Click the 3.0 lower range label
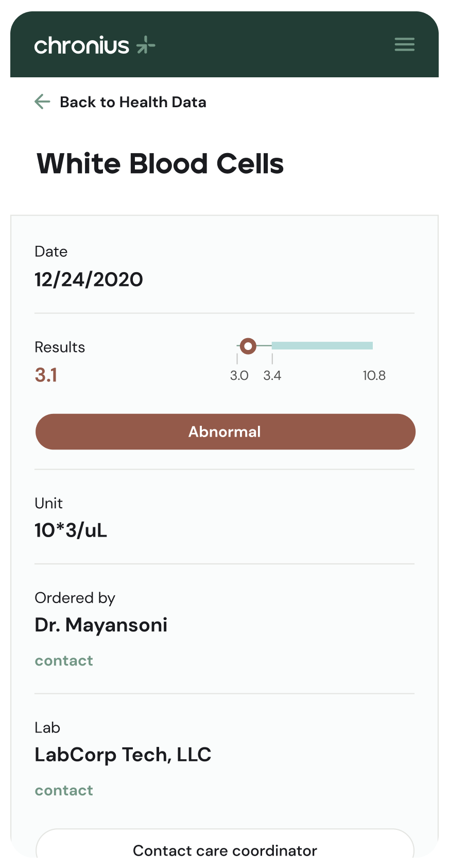Screen dimensions: 449x868 tap(239, 376)
